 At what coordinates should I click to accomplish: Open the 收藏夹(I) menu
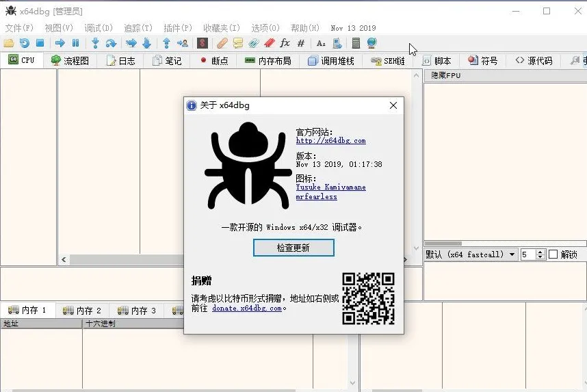point(222,28)
